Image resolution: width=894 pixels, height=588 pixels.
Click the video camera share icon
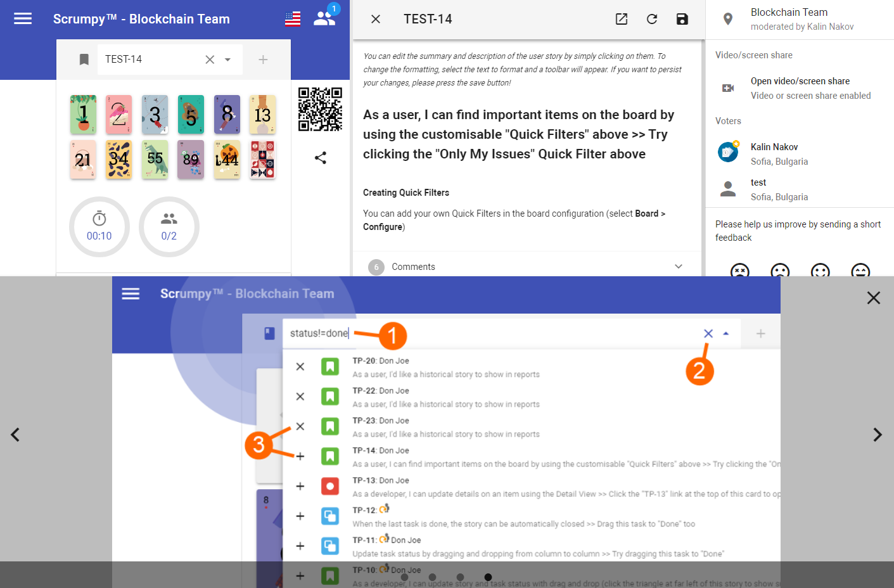click(728, 88)
